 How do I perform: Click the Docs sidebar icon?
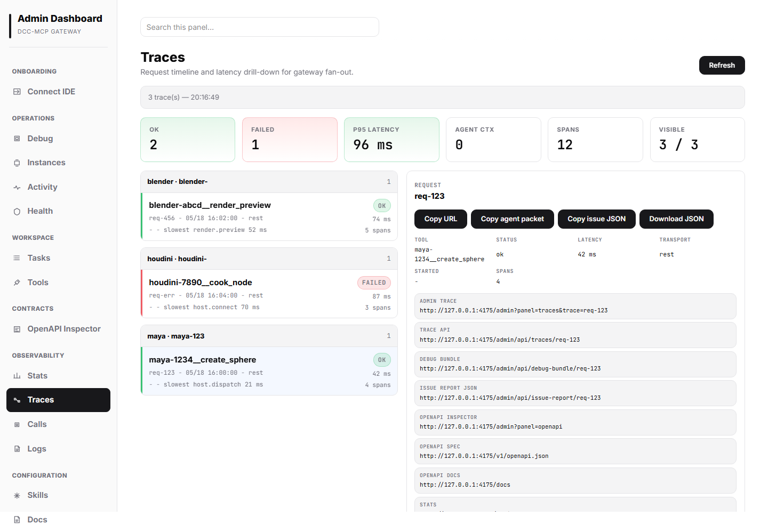tap(17, 520)
